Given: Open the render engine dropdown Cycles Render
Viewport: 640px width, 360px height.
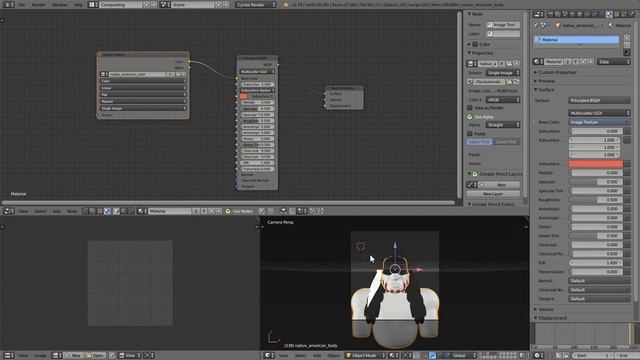Looking at the screenshot, I should click(255, 5).
